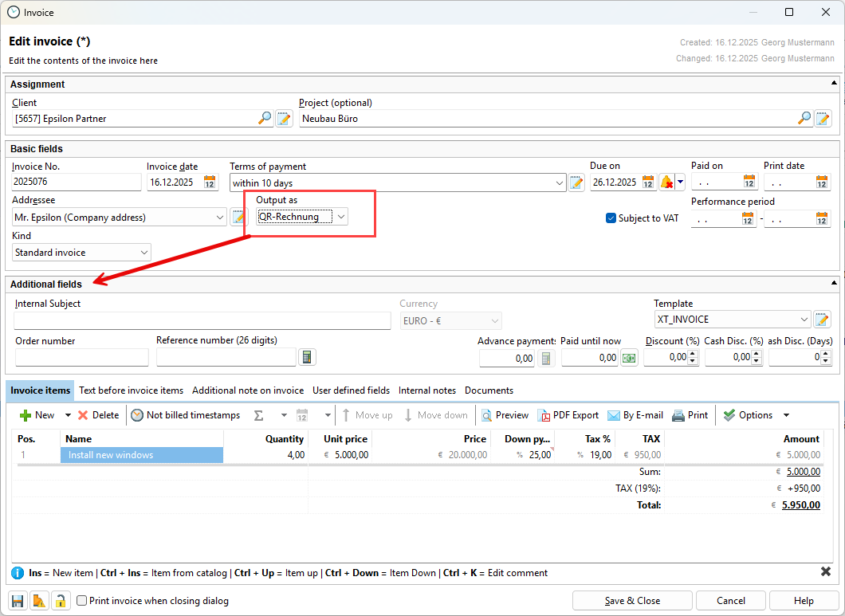Click the save floppy disk icon
This screenshot has height=616, width=845.
tap(18, 601)
